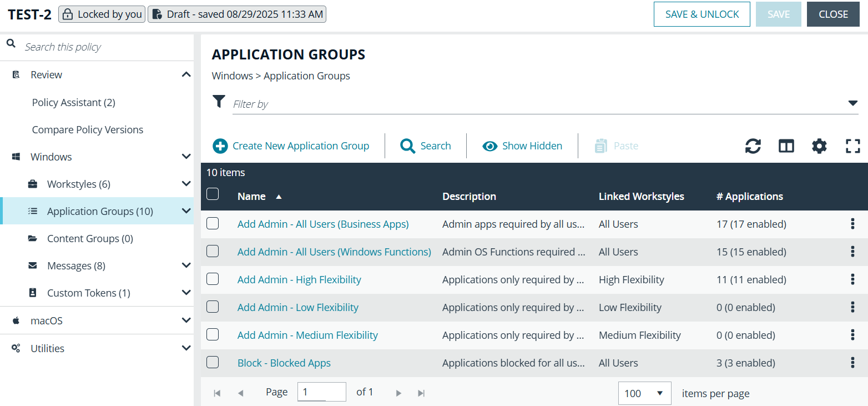Click the plus icon beside Create New Application Group
This screenshot has width=868, height=406.
coord(220,146)
